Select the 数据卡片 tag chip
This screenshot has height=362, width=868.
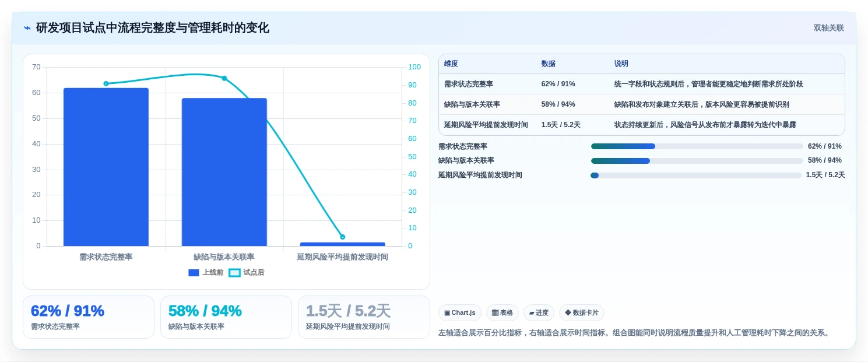582,313
